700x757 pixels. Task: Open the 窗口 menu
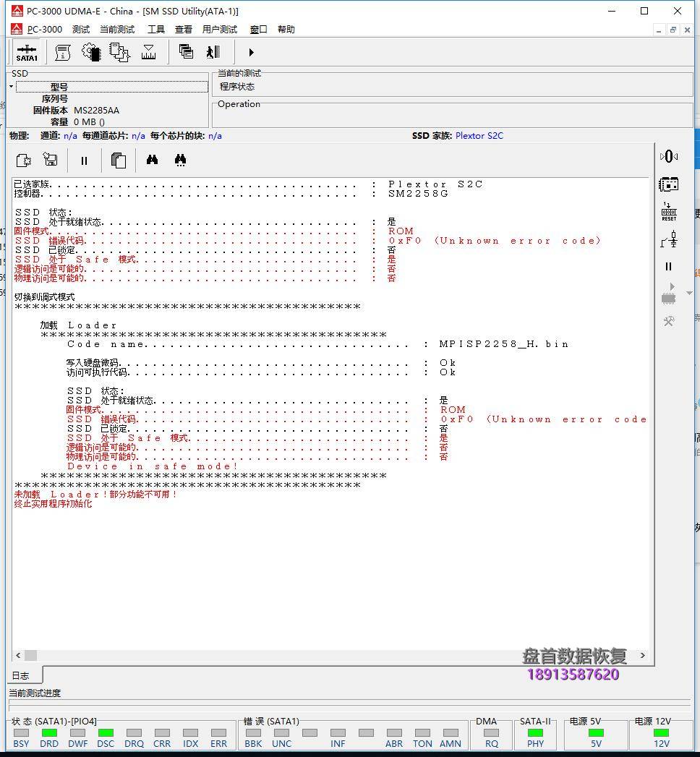[x=258, y=30]
